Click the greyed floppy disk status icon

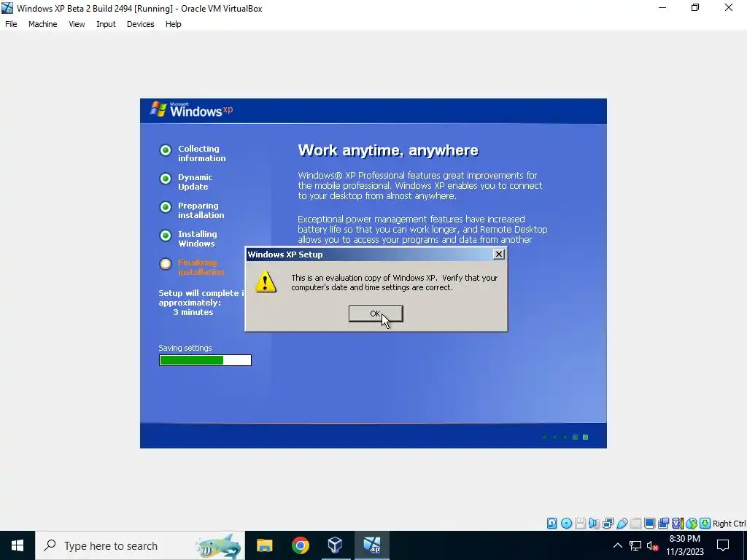[x=580, y=524]
